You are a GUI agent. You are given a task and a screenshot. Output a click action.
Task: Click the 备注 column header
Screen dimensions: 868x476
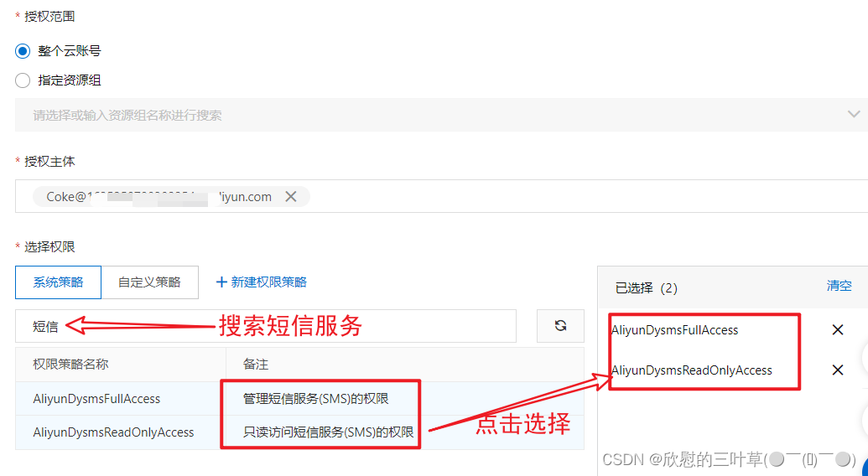[255, 365]
